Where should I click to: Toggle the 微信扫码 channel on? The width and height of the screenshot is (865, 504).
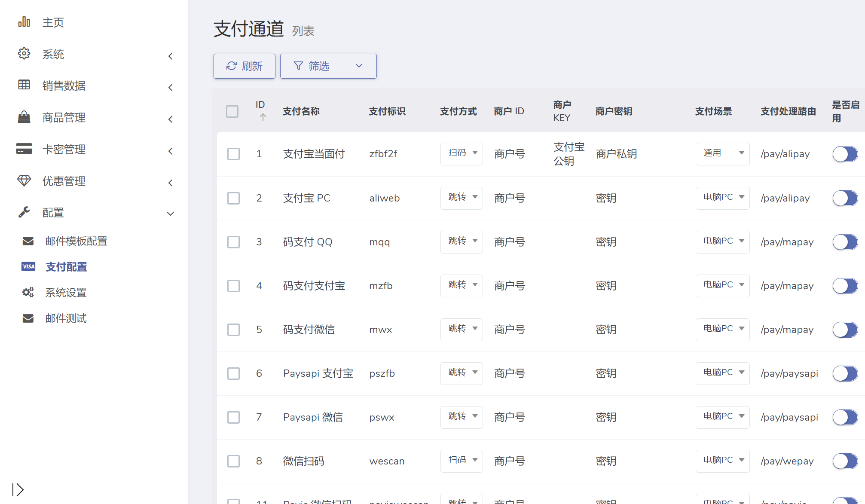click(845, 461)
